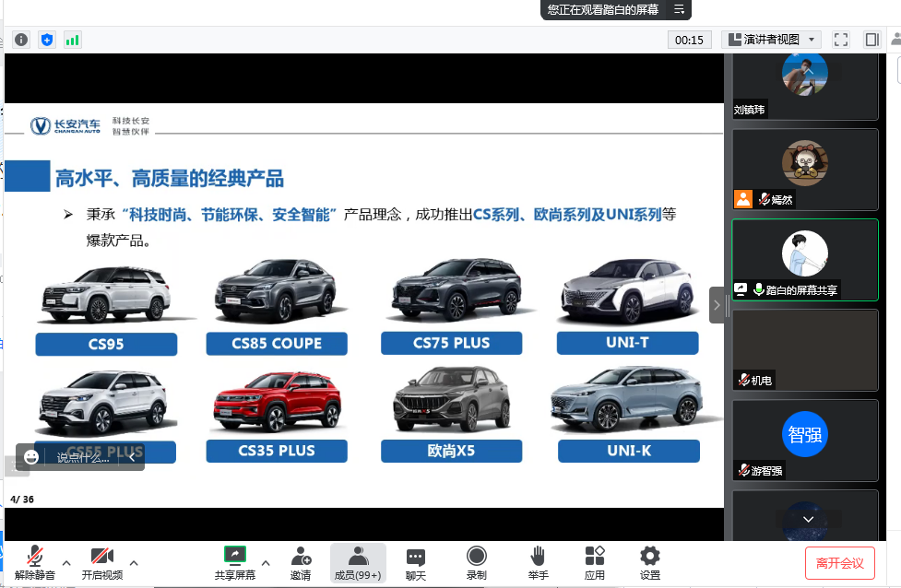Open the 聊天 (Chat) panel
901x588 pixels.
[416, 562]
